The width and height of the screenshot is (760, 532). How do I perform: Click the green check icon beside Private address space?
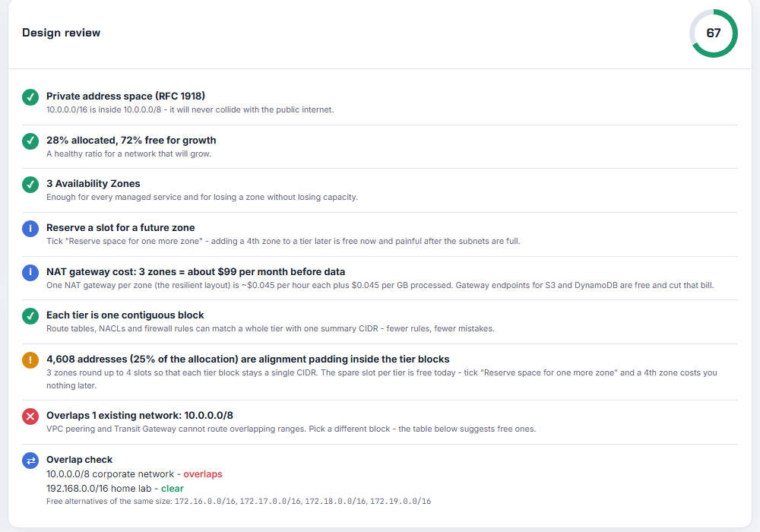(30, 97)
